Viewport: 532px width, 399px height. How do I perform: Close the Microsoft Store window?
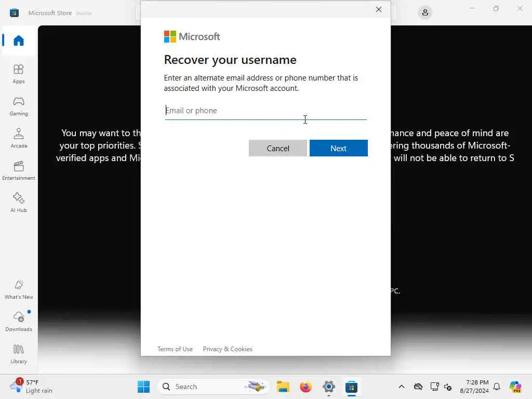tap(520, 8)
